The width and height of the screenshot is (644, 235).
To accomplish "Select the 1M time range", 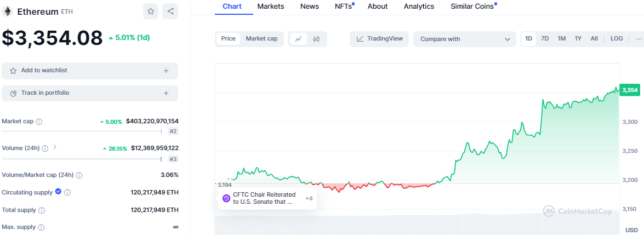I will (x=561, y=38).
